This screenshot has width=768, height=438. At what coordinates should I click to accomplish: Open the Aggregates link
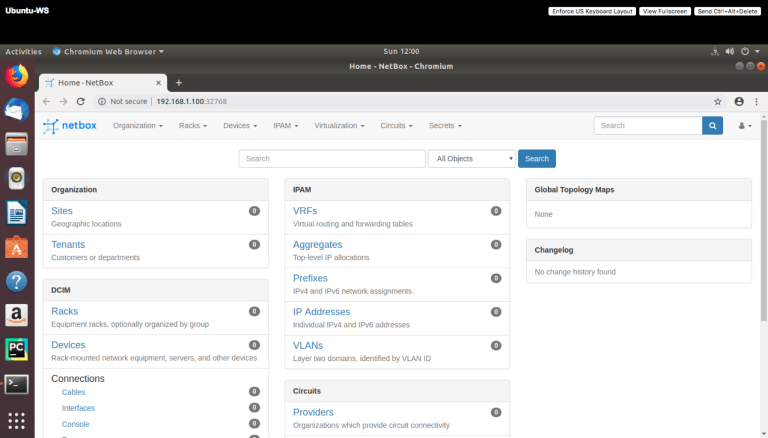click(x=317, y=244)
